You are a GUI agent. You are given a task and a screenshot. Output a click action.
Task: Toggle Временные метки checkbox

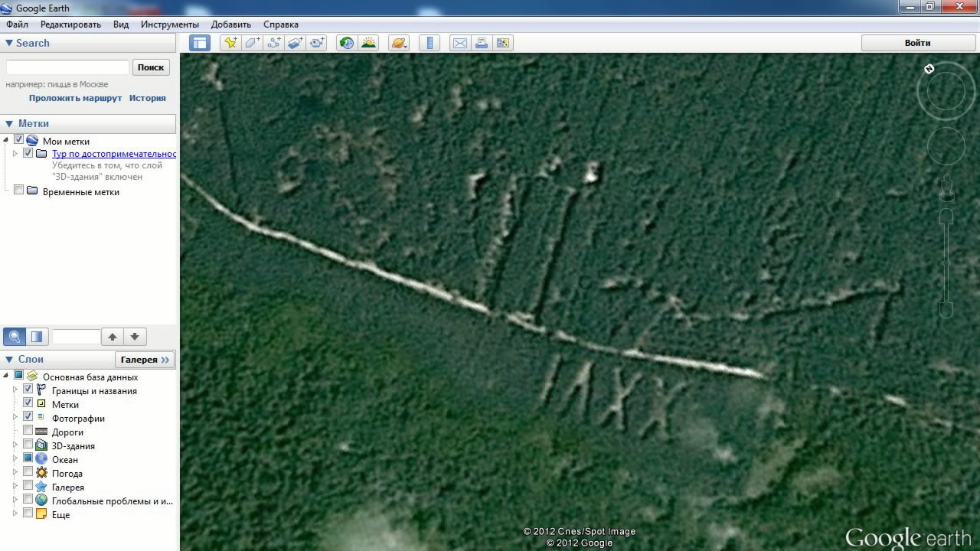pos(19,191)
